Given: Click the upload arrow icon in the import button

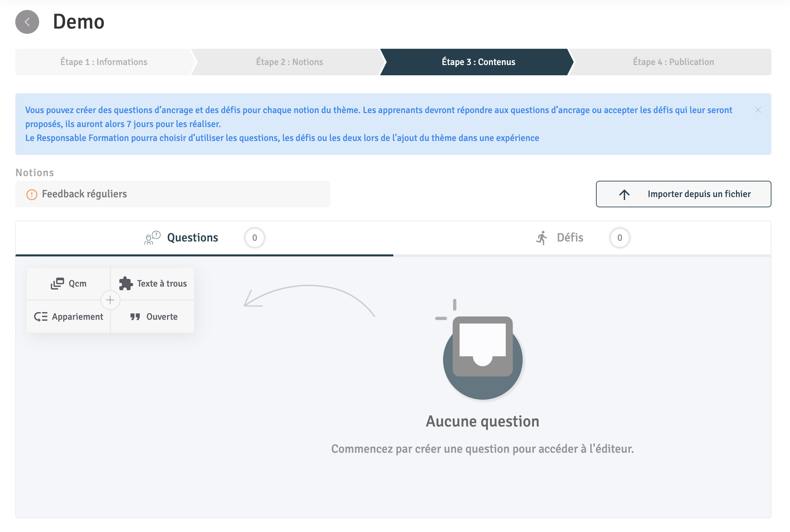Looking at the screenshot, I should [x=624, y=194].
